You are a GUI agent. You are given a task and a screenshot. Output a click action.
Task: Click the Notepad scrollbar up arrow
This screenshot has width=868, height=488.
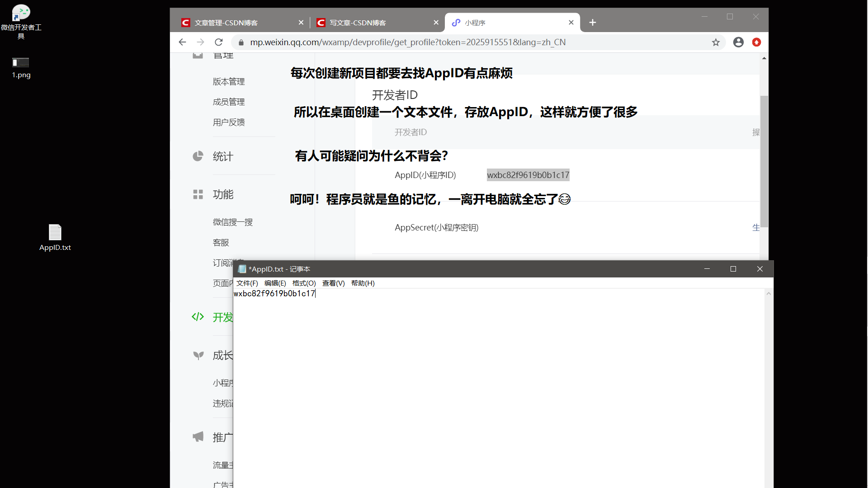coord(769,294)
